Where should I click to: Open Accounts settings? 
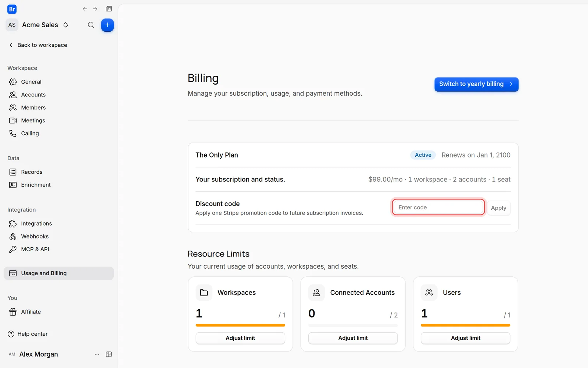[x=59, y=95]
